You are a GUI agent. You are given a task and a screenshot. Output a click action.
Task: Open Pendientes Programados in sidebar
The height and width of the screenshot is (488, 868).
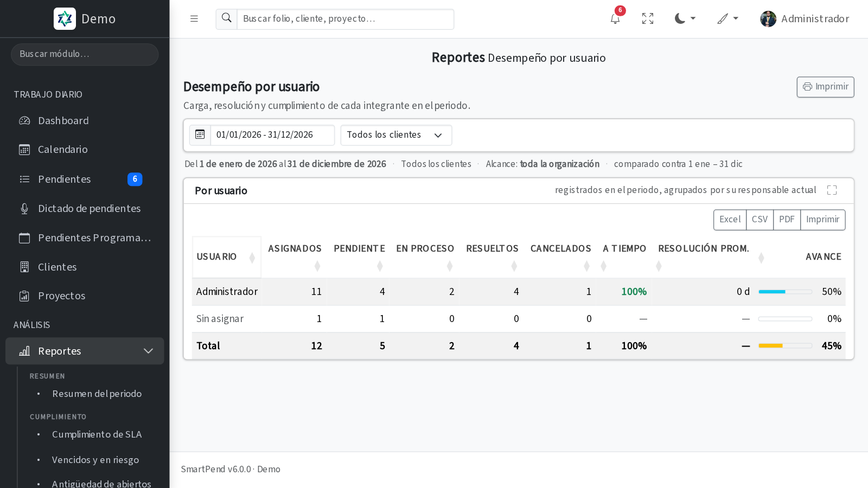[85, 237]
